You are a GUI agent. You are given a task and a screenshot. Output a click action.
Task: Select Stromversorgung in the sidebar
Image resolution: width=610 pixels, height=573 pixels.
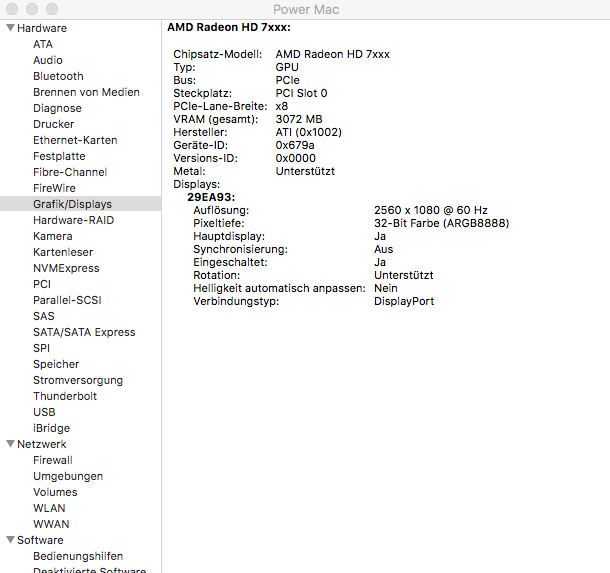(78, 380)
